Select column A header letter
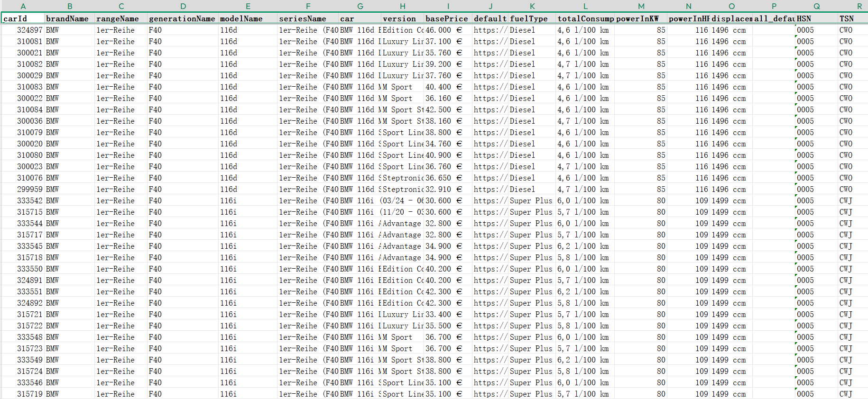Image resolution: width=868 pixels, height=399 pixels. coord(23,6)
